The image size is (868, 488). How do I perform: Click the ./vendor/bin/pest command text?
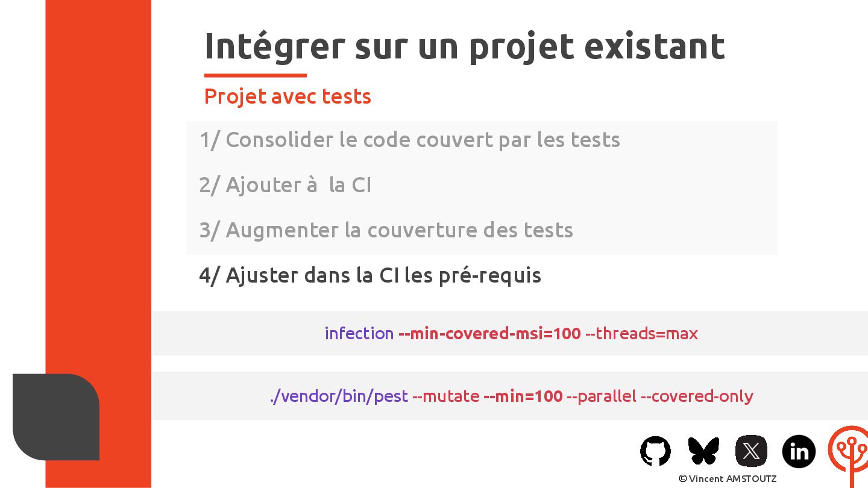click(339, 396)
